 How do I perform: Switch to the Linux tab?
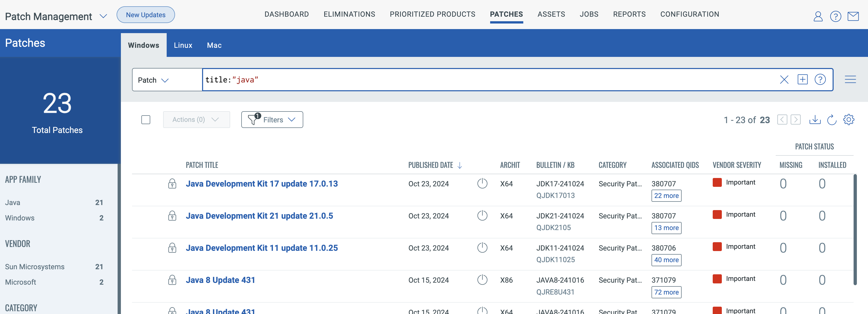183,45
